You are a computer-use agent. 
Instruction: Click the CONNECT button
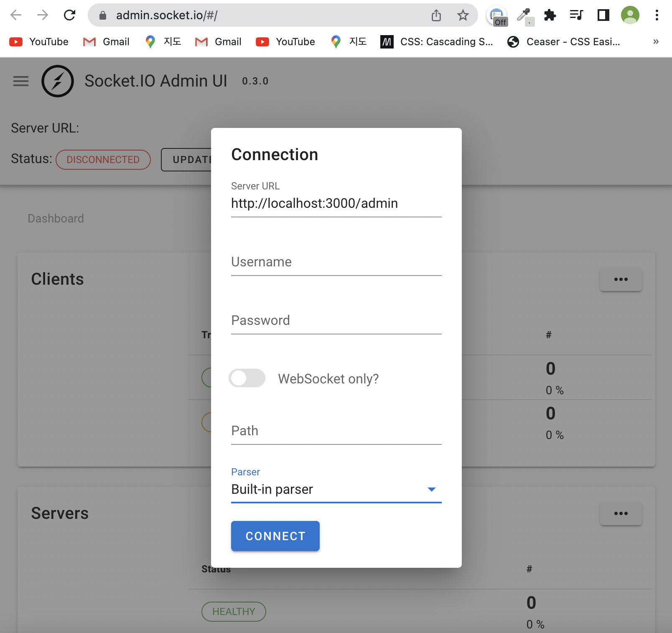(x=275, y=536)
